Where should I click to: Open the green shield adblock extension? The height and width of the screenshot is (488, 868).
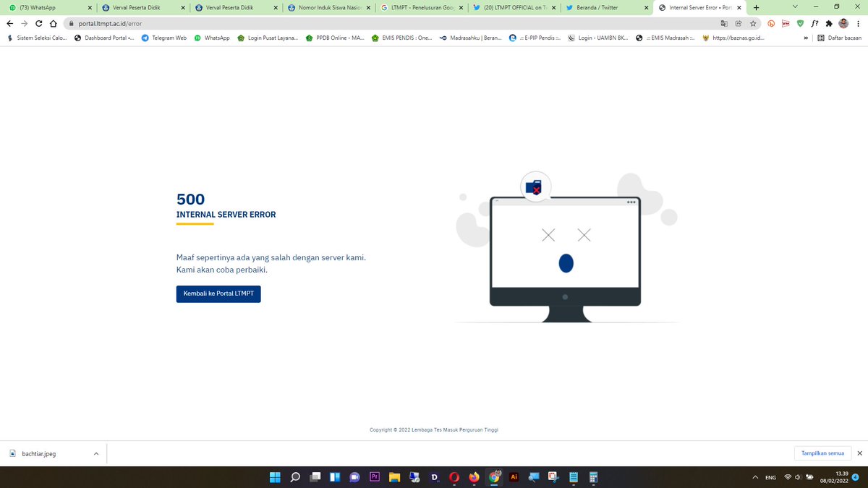click(800, 23)
